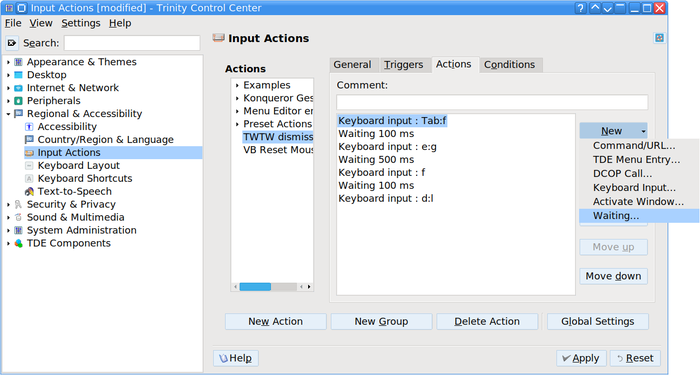The image size is (700, 376).
Task: Open the New action dropdown button
Action: pyautogui.click(x=613, y=131)
